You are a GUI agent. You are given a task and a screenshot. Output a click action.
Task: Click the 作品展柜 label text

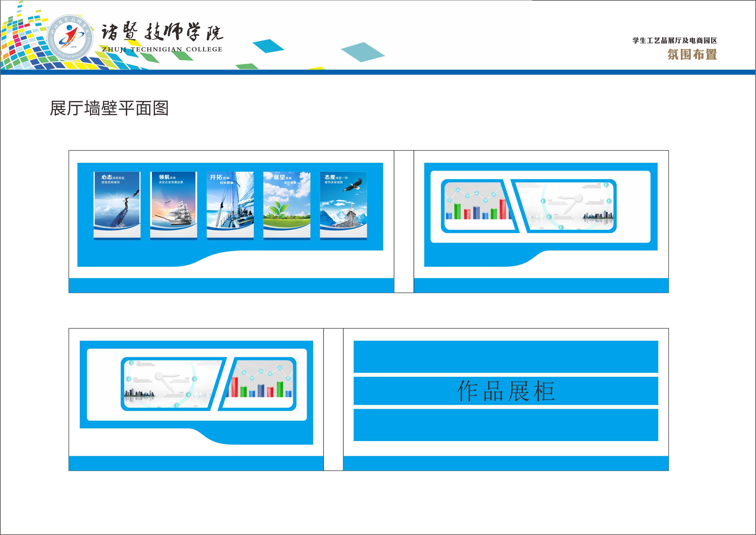(x=506, y=391)
